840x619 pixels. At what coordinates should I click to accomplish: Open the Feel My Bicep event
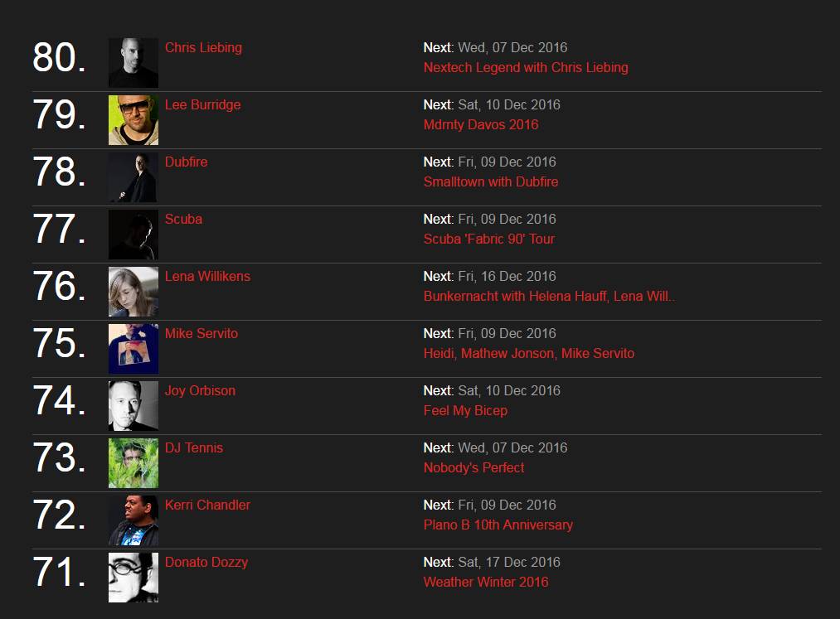tap(465, 411)
